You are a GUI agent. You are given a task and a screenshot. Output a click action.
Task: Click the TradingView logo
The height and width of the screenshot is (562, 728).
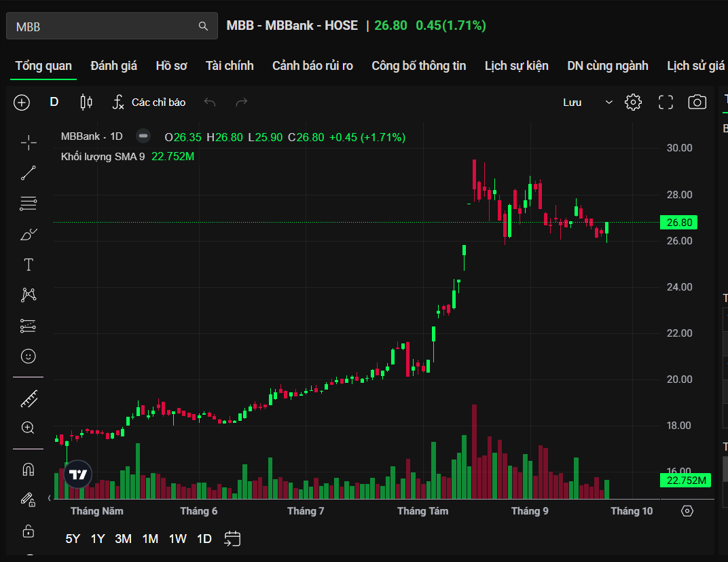(77, 474)
